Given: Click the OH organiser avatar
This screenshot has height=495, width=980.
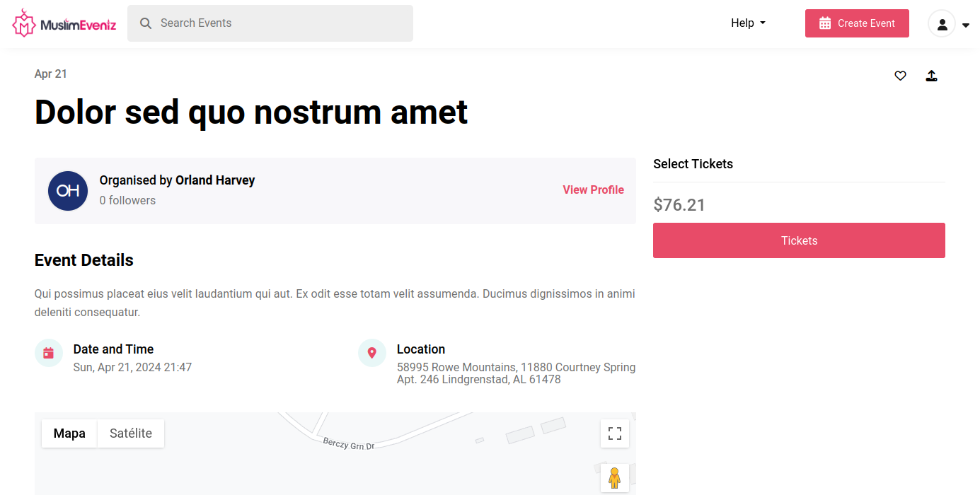Looking at the screenshot, I should coord(68,190).
